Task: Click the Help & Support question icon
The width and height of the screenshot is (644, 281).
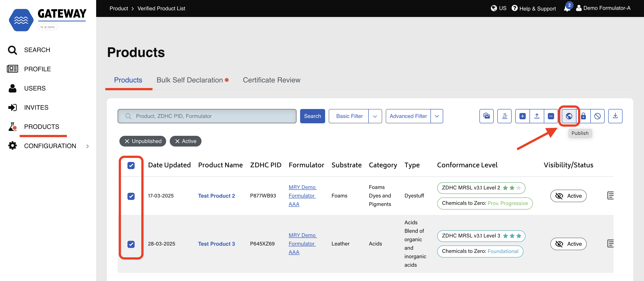Action: pos(515,8)
